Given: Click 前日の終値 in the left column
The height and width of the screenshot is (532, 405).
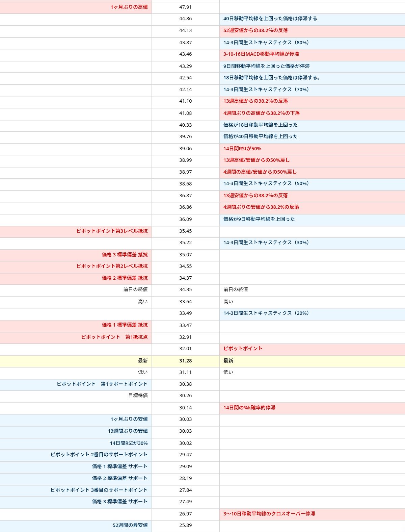Looking at the screenshot, I should [135, 289].
